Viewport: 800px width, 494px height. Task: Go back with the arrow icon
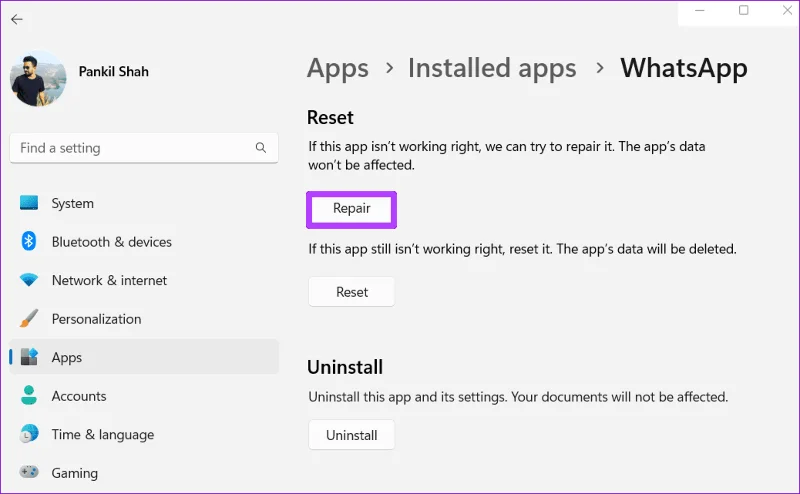click(17, 19)
